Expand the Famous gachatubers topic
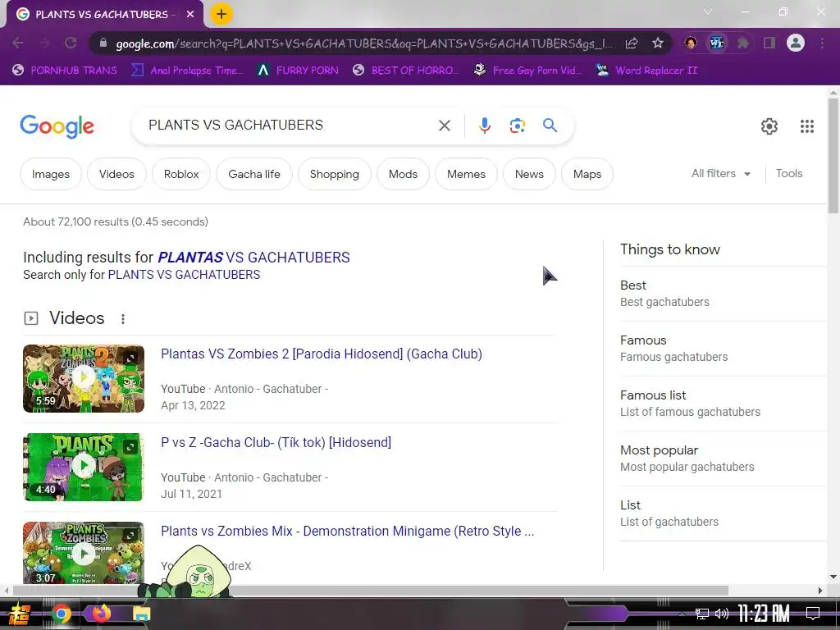The width and height of the screenshot is (840, 630). [x=724, y=348]
